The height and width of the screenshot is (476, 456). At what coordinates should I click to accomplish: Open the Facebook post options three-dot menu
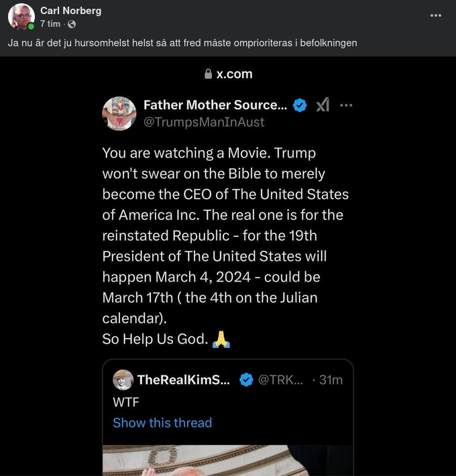[436, 15]
